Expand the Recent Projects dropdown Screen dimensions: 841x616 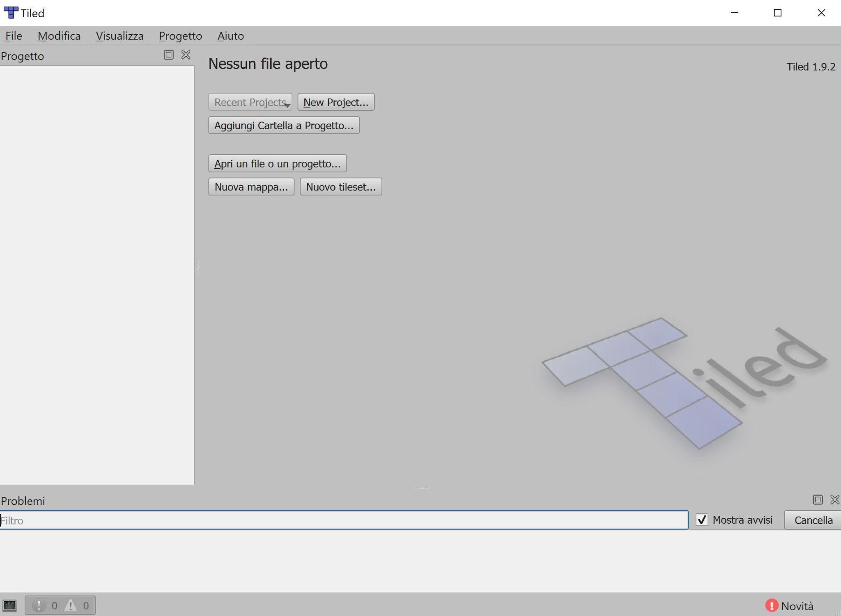pos(250,102)
